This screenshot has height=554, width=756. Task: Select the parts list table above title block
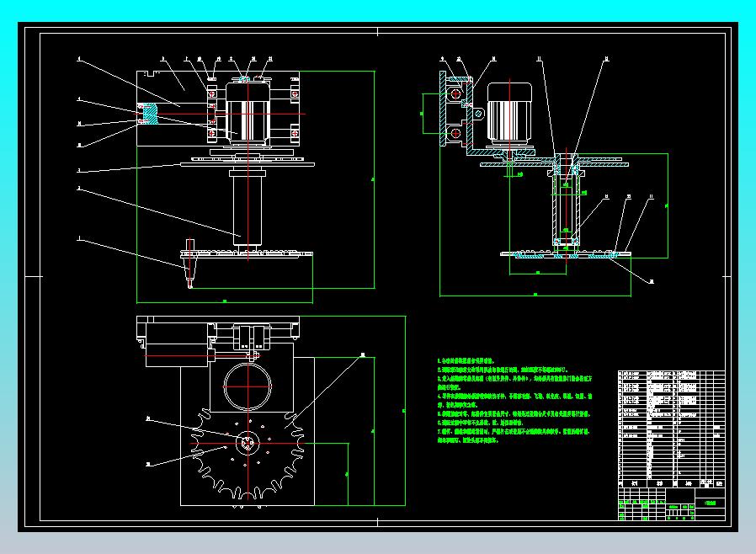(671, 429)
